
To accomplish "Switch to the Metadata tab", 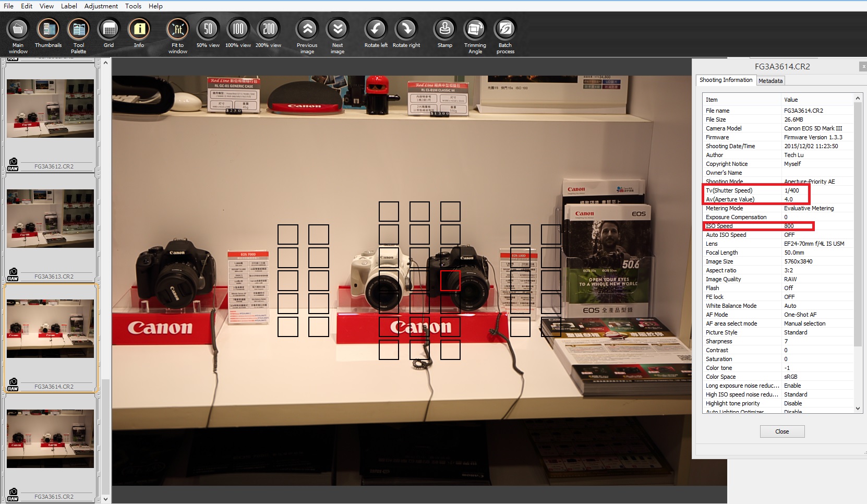I will 770,81.
